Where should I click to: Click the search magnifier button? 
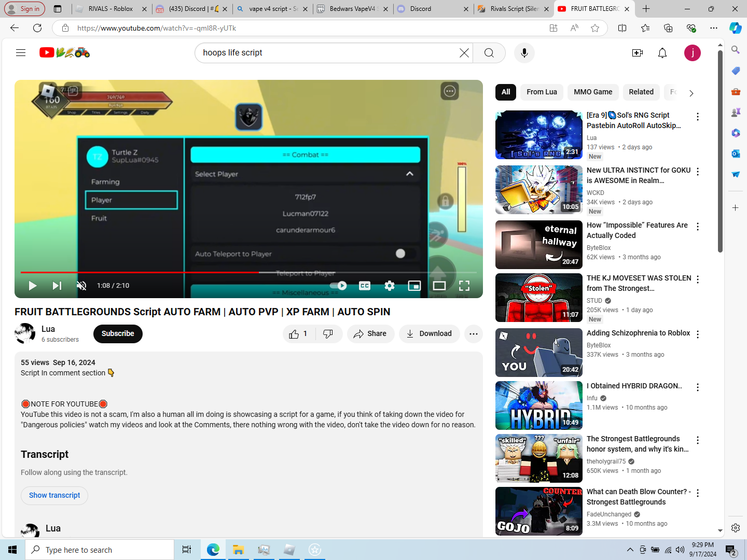pos(489,53)
